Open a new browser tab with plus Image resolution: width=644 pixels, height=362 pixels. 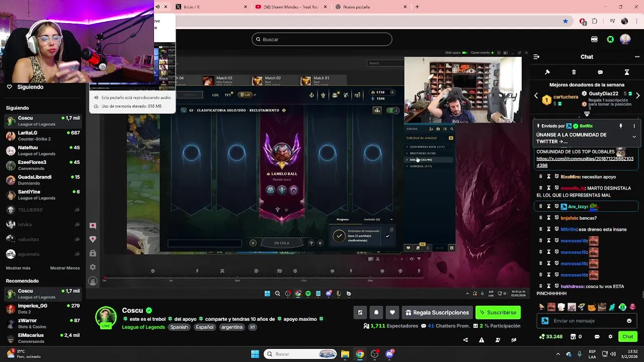[417, 7]
